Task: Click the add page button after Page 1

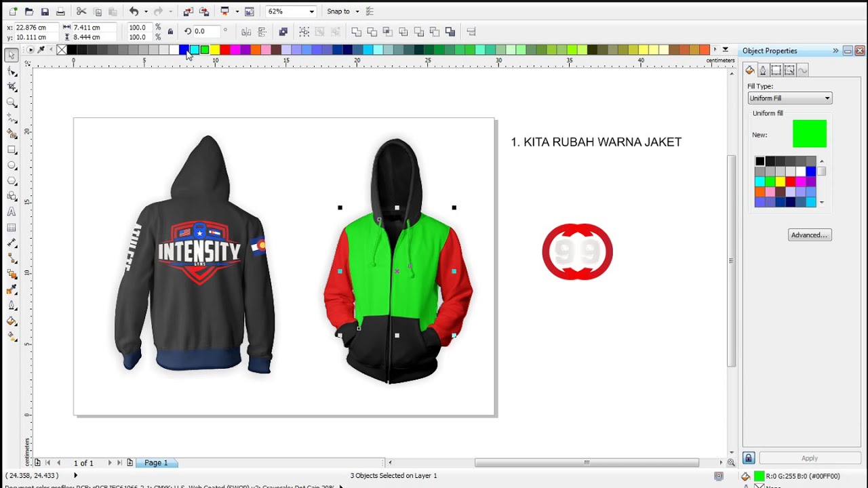Action: click(130, 463)
